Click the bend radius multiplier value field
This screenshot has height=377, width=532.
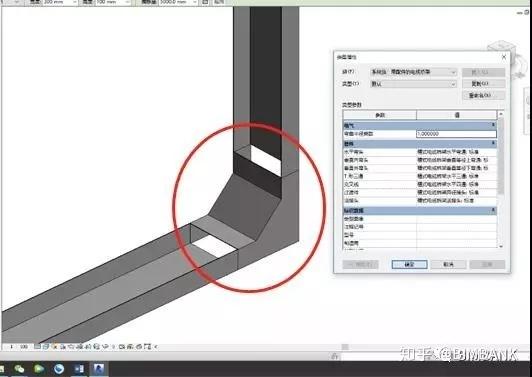[x=456, y=134]
